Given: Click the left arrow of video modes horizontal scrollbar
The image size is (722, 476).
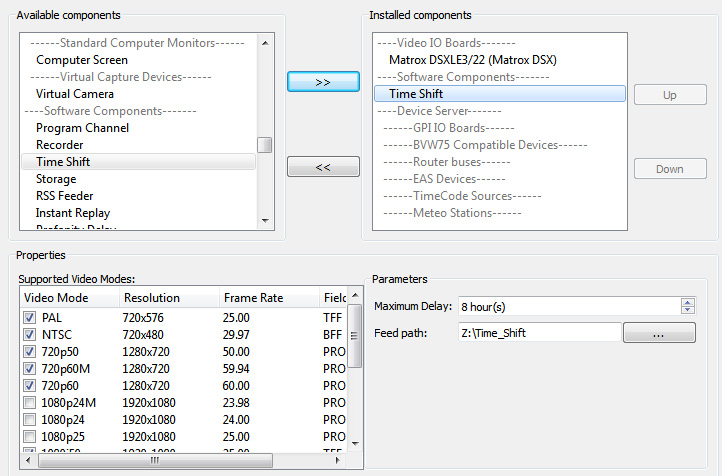Looking at the screenshot, I should click(x=28, y=460).
